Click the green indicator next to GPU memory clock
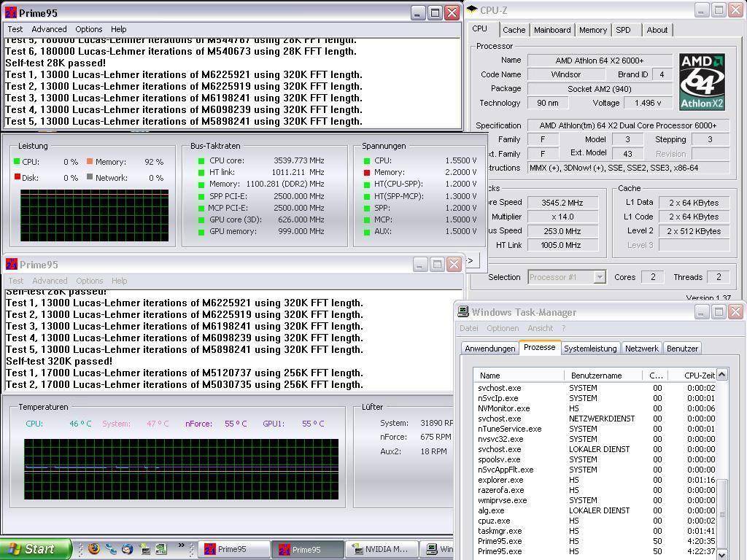 pyautogui.click(x=201, y=232)
